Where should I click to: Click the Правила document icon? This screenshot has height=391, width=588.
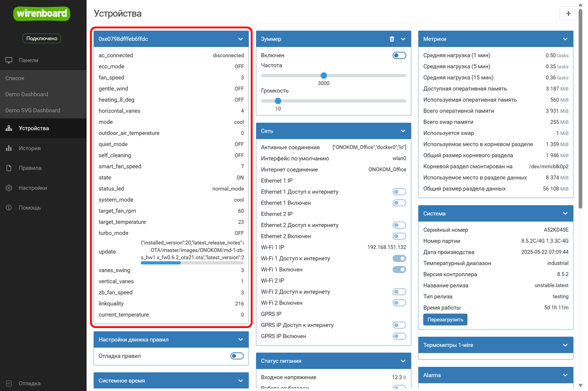coord(9,168)
